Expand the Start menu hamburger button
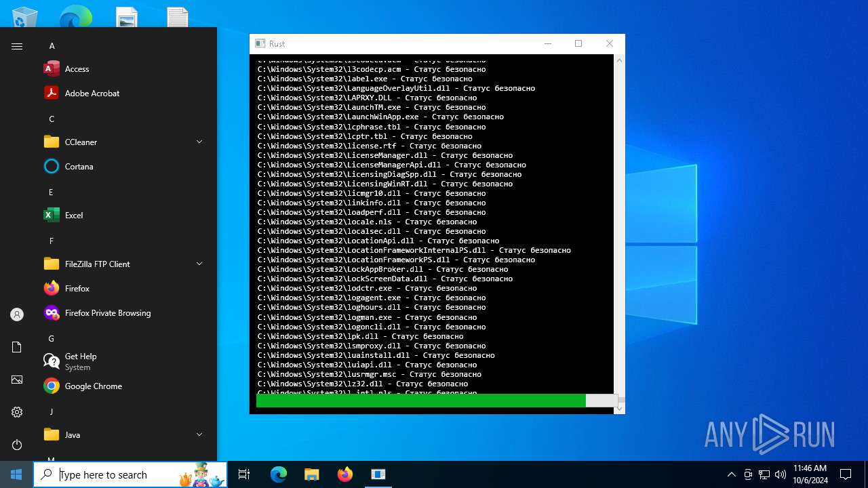 pos(17,46)
